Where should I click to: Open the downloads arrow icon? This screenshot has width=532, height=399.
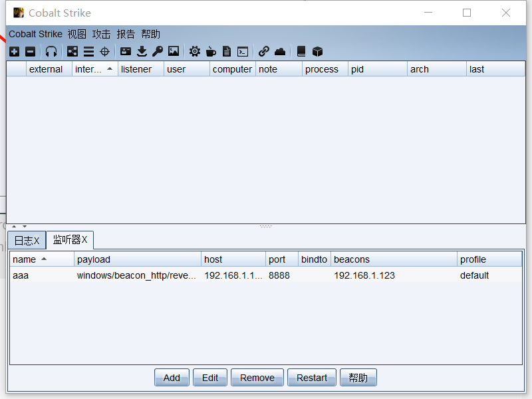(142, 52)
